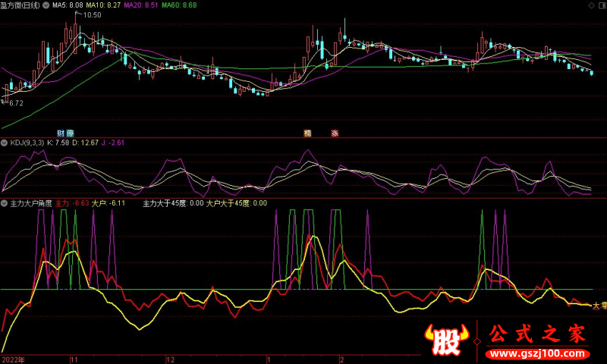Select the MA10 moving average label

coord(103,5)
